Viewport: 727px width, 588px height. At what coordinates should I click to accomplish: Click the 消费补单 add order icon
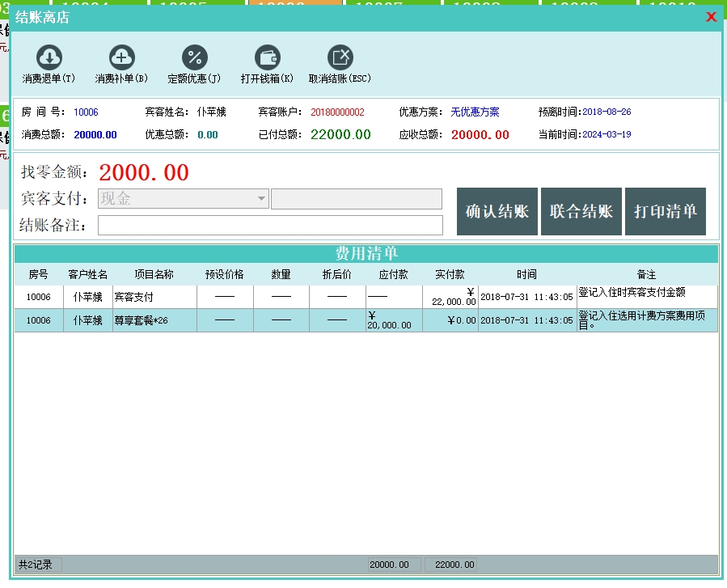(x=121, y=57)
